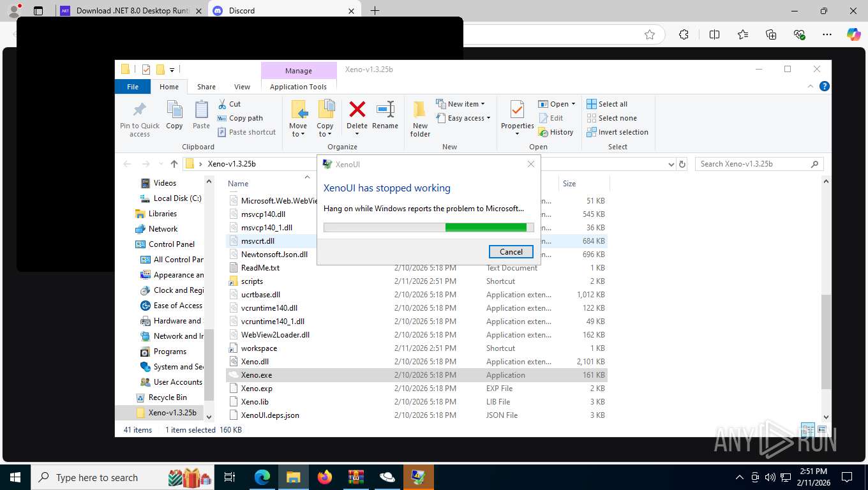This screenshot has width=868, height=490.
Task: Sort files by Size column
Action: [x=569, y=183]
